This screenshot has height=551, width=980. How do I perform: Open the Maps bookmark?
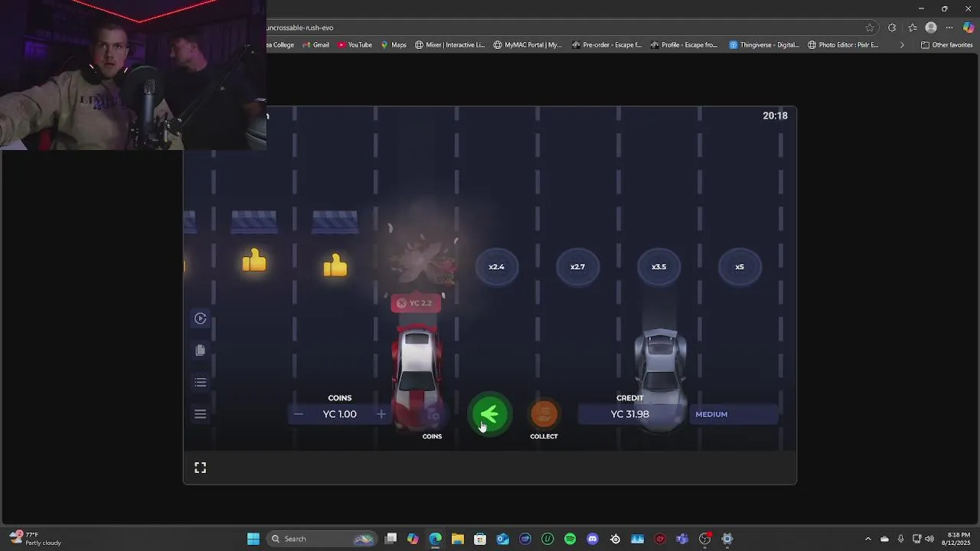pos(394,45)
